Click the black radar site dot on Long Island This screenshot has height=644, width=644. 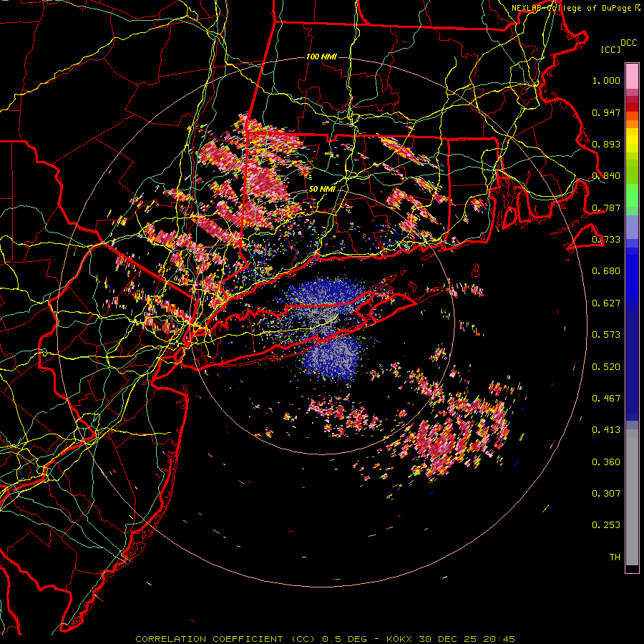click(x=323, y=321)
